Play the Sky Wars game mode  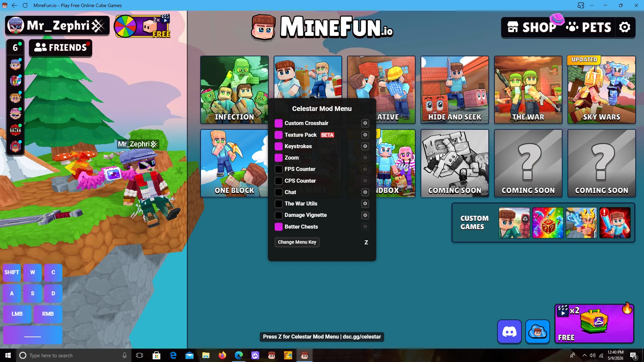[602, 90]
